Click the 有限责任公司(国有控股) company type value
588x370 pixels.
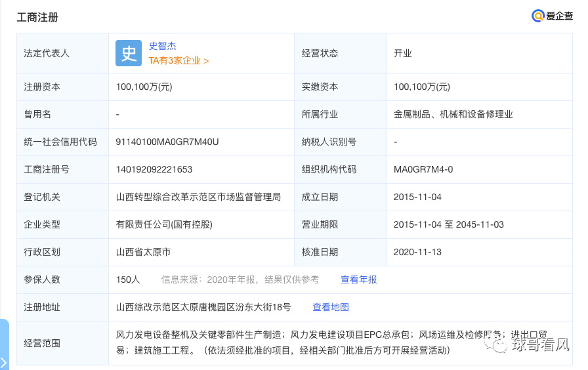tap(164, 224)
